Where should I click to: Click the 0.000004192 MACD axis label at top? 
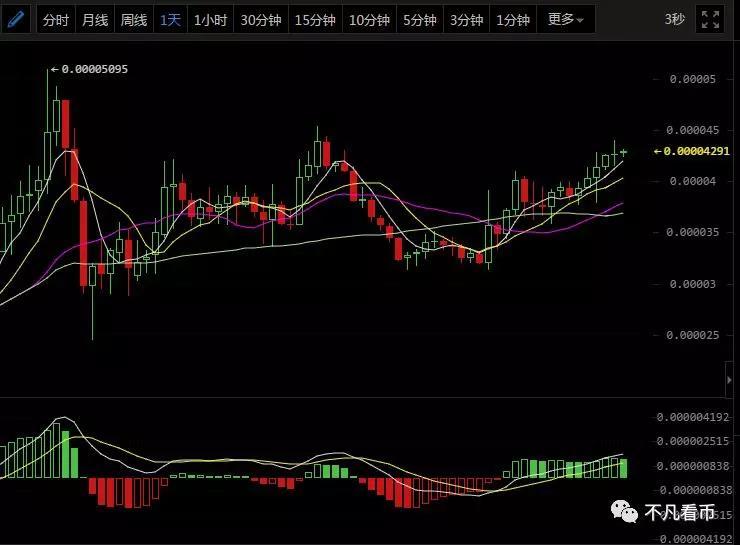click(693, 417)
